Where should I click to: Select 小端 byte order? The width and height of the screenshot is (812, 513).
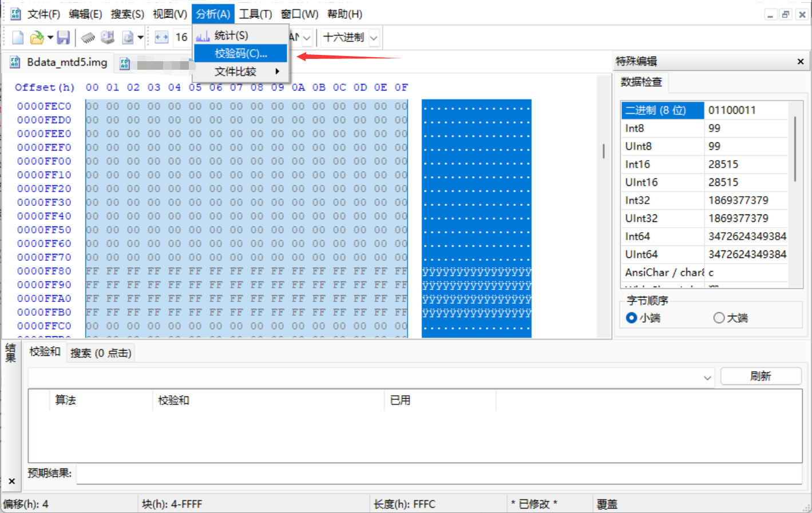click(631, 318)
